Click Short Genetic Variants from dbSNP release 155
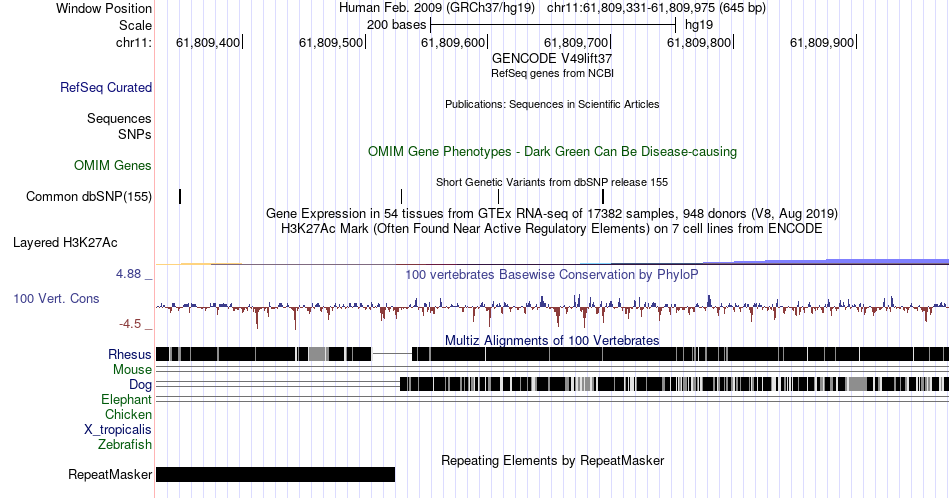This screenshot has width=950, height=498. (552, 182)
